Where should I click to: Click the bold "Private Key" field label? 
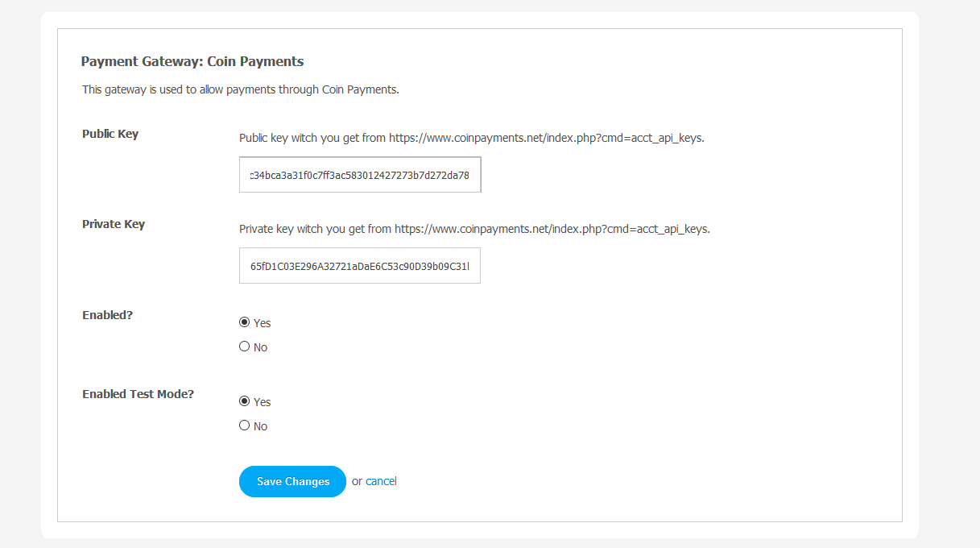coord(114,224)
